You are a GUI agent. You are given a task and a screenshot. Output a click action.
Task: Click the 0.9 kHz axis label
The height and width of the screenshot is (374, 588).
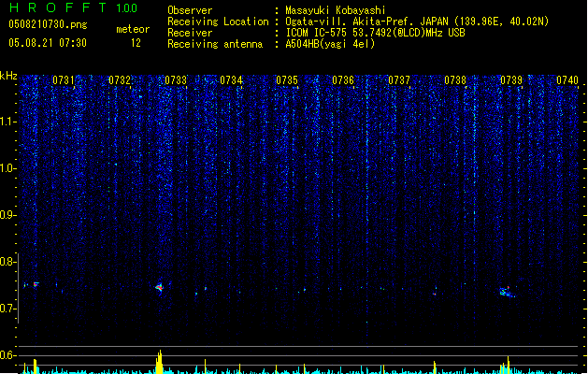pyautogui.click(x=8, y=215)
